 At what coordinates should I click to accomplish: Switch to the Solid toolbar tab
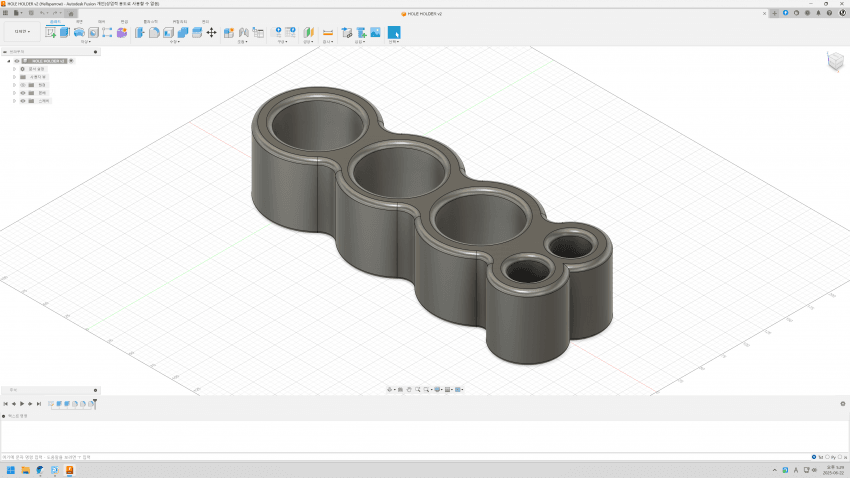55,22
